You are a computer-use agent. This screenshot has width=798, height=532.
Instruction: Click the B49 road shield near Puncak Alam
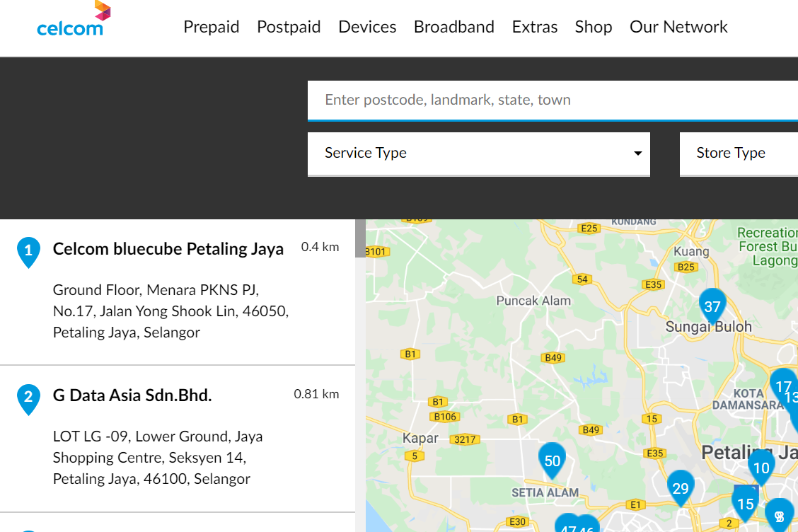(553, 357)
